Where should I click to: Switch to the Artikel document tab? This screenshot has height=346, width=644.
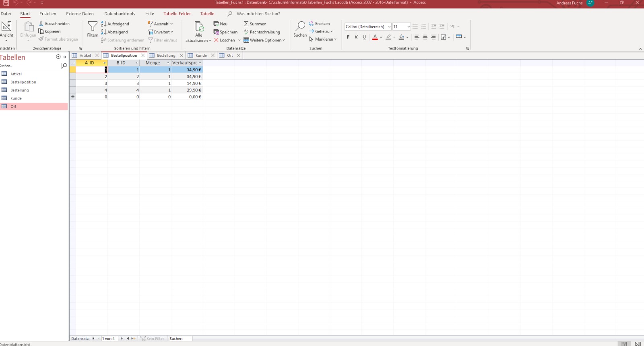(85, 56)
